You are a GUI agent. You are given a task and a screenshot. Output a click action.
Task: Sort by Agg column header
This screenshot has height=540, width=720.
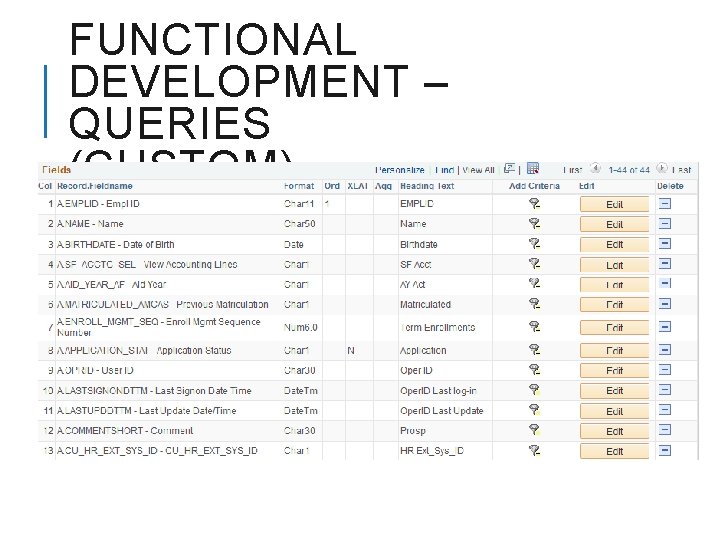click(383, 186)
